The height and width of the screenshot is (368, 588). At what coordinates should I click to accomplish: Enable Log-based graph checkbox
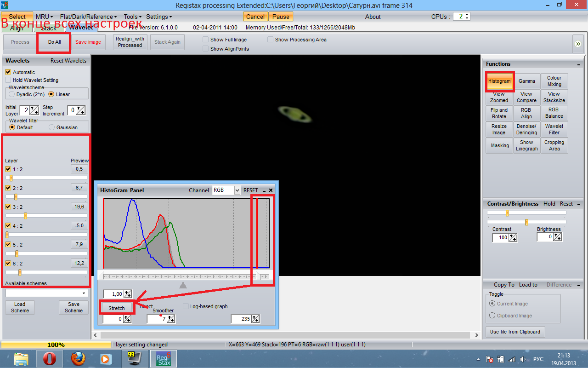coord(186,306)
